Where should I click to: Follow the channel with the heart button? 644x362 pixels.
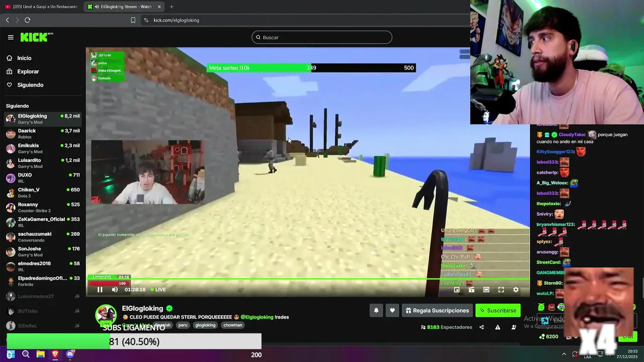pyautogui.click(x=392, y=311)
